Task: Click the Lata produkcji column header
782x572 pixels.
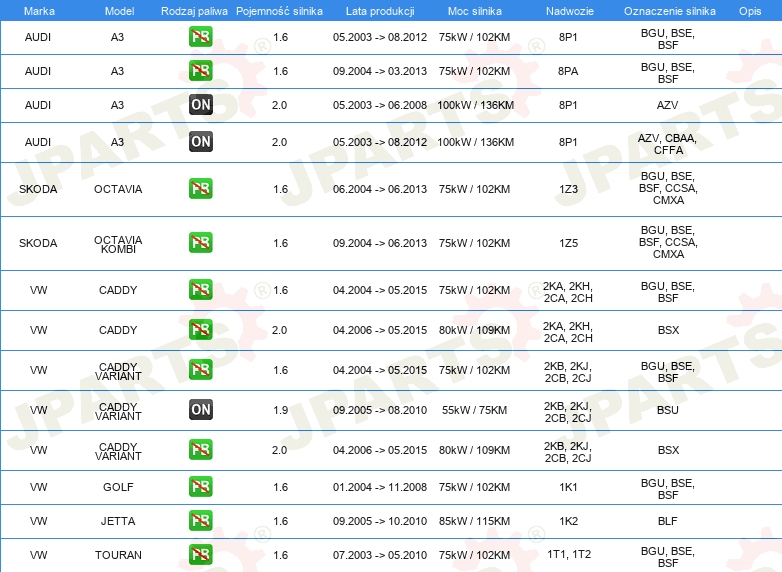Action: click(x=380, y=11)
